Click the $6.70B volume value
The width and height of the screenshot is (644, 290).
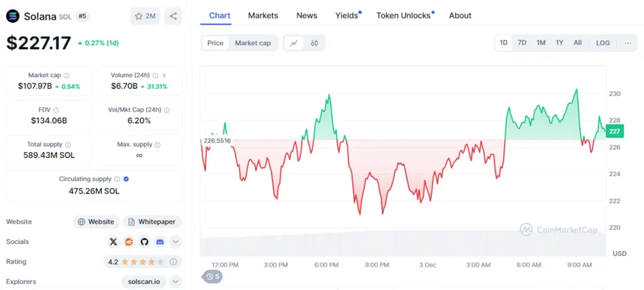click(125, 86)
